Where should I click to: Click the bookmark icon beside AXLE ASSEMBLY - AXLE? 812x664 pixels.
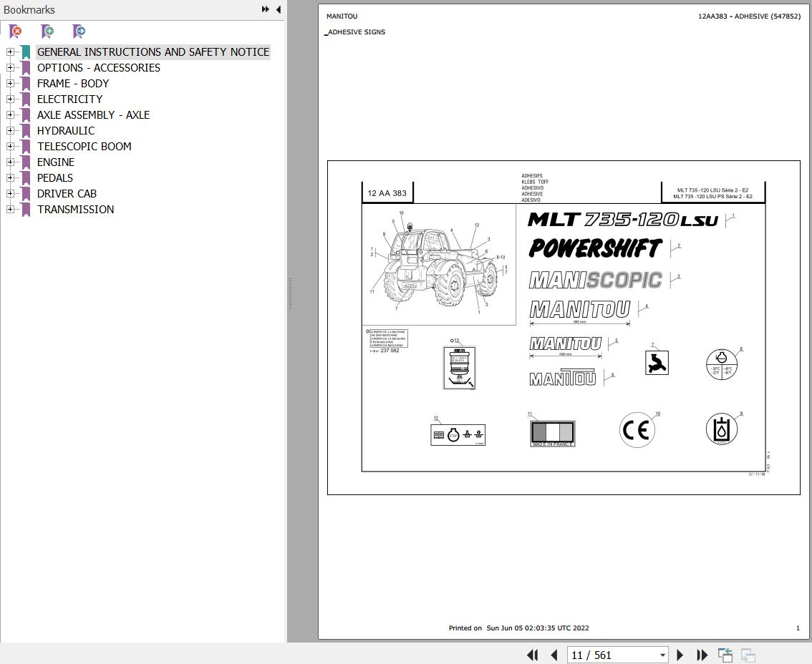tap(25, 115)
